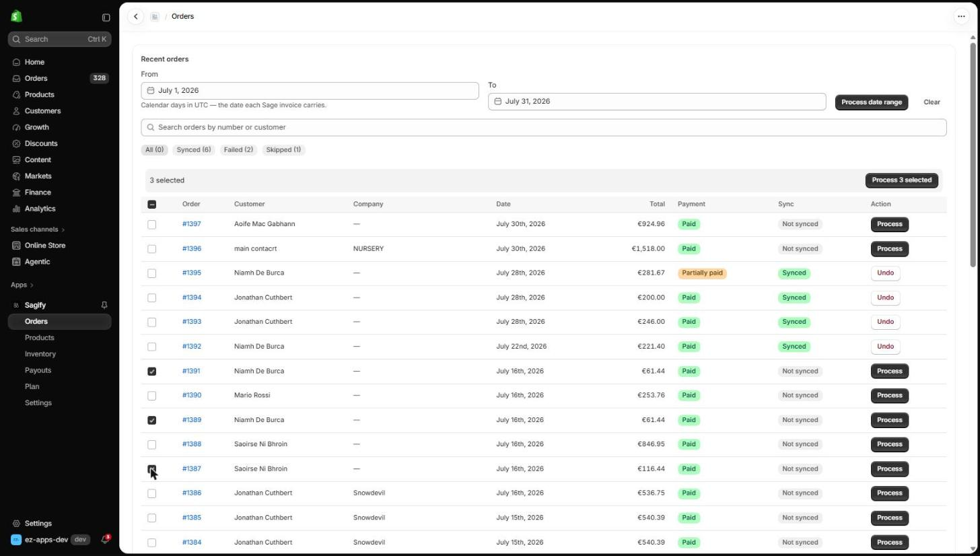Screen dimensions: 980x556
Task: Select the Skipped (1) filter tab
Action: (283, 150)
